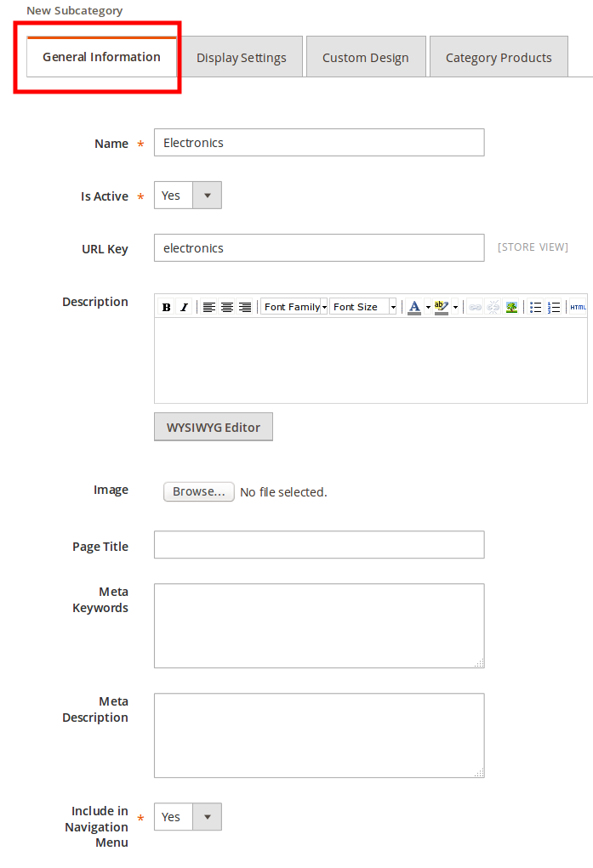
Task: Click the WYSIWYG Editor button
Action: [214, 428]
